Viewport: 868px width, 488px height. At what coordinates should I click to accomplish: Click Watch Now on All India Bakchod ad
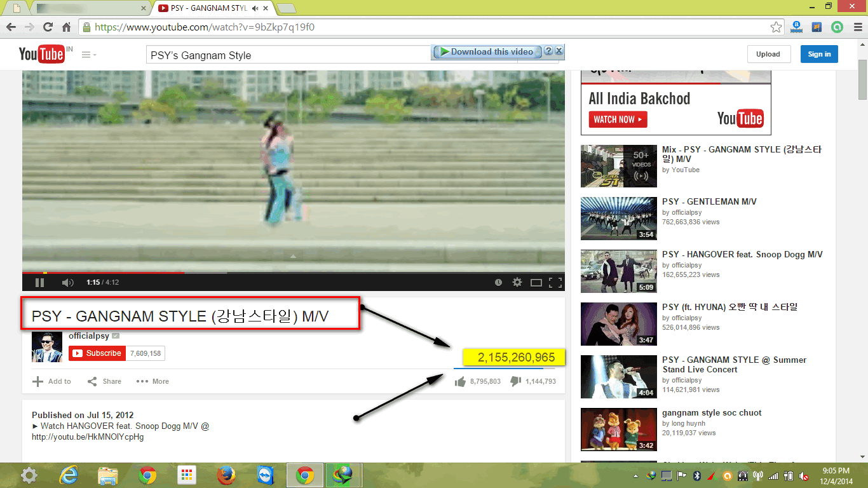pyautogui.click(x=618, y=119)
